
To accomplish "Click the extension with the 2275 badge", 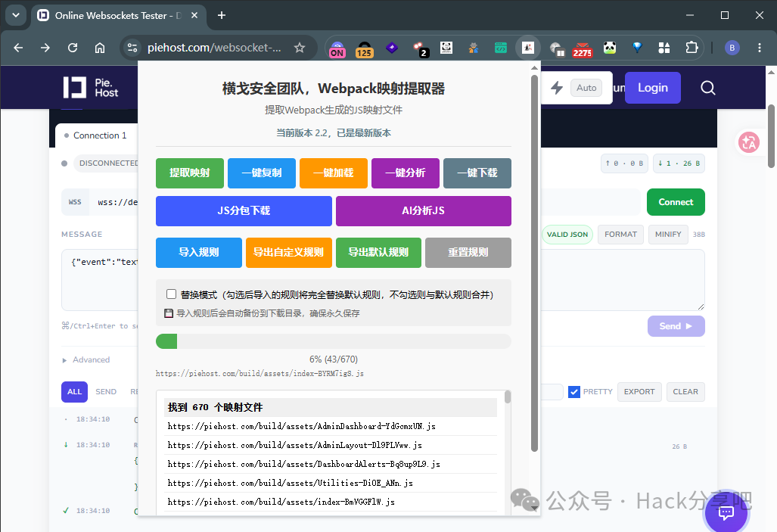I will (583, 50).
